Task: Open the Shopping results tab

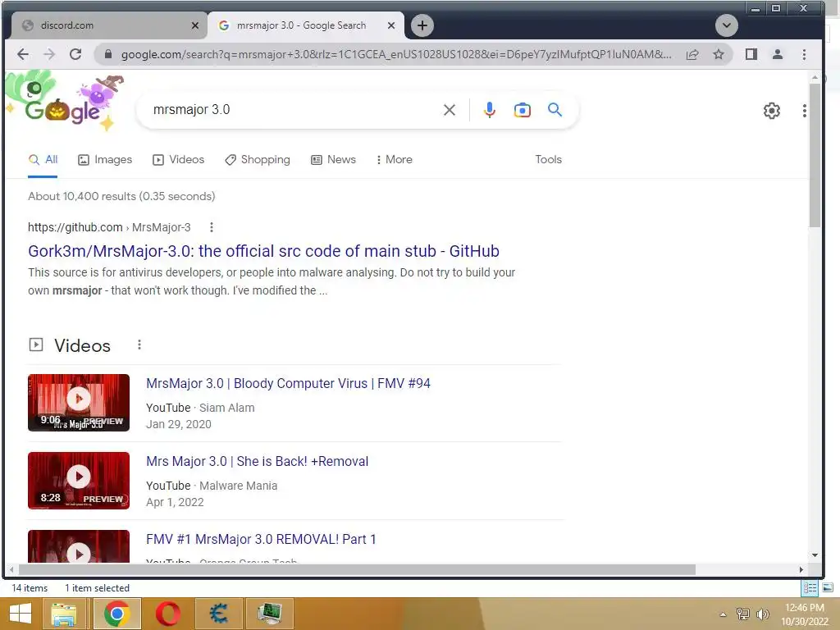Action: (x=257, y=160)
